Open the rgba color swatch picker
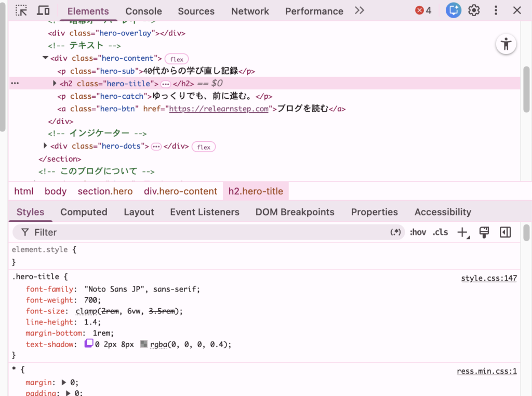Viewport: 532px width, 396px height. [x=144, y=344]
